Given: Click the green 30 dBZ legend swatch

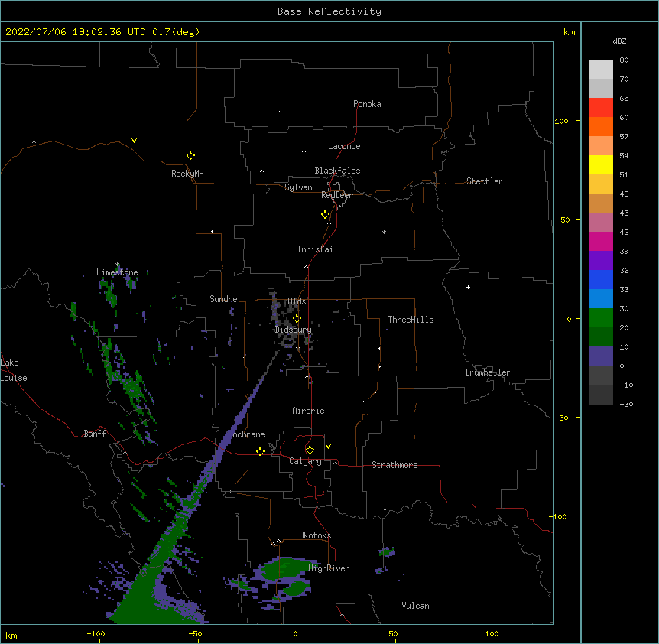Looking at the screenshot, I should point(601,318).
